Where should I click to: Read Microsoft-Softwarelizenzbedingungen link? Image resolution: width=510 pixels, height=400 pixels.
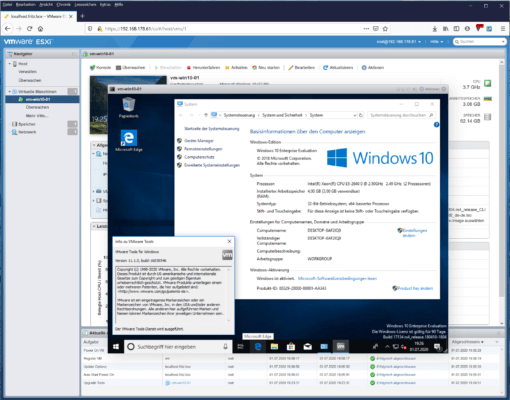[337, 278]
